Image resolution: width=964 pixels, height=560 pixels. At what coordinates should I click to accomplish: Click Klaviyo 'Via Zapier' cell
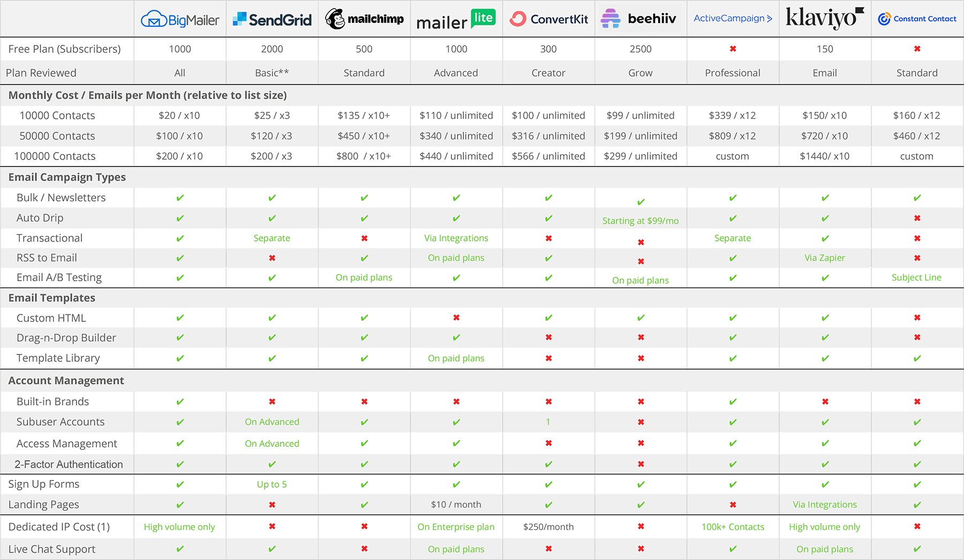point(825,258)
